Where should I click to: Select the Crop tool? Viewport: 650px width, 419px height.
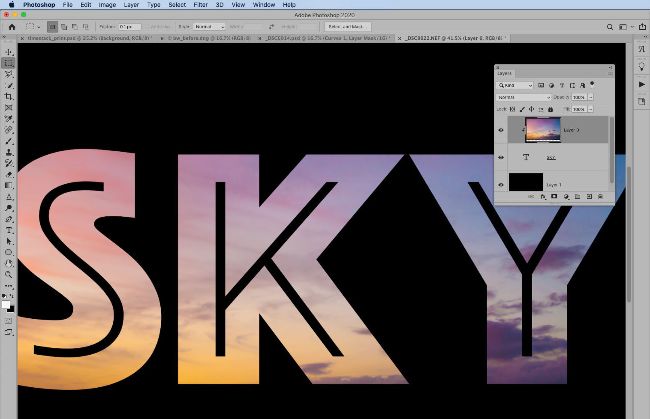[x=9, y=96]
